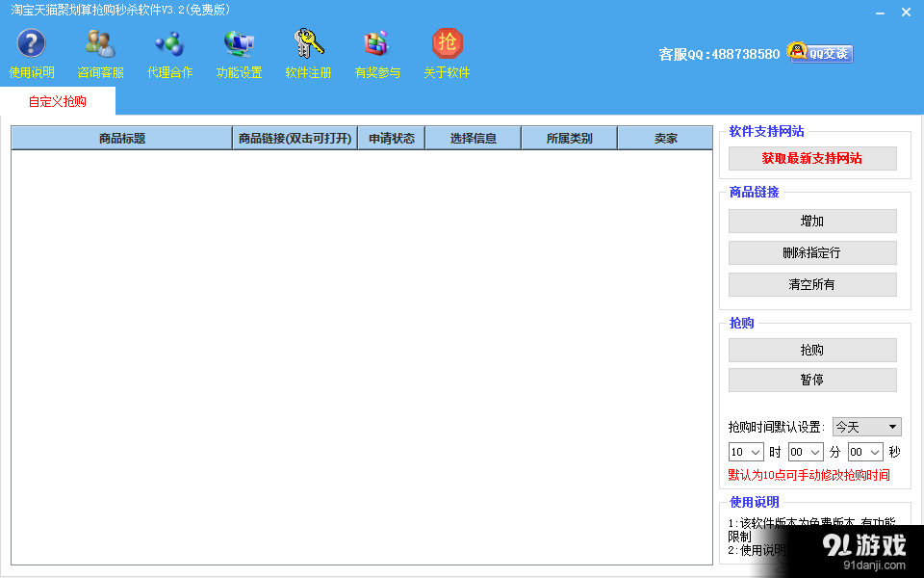
Task: Click the 申请状态 column header
Action: (x=392, y=138)
